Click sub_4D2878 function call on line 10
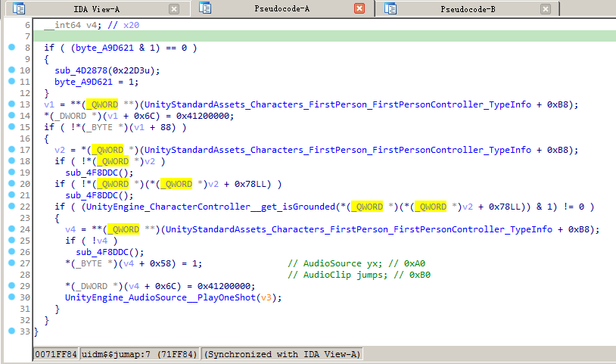This screenshot has height=364, width=616. pyautogui.click(x=81, y=70)
